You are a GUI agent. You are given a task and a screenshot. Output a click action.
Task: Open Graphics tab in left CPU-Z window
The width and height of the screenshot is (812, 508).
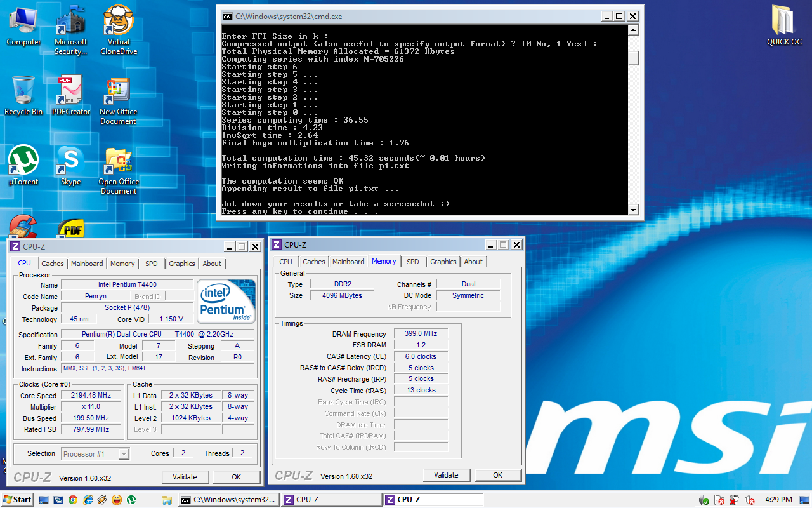point(182,264)
